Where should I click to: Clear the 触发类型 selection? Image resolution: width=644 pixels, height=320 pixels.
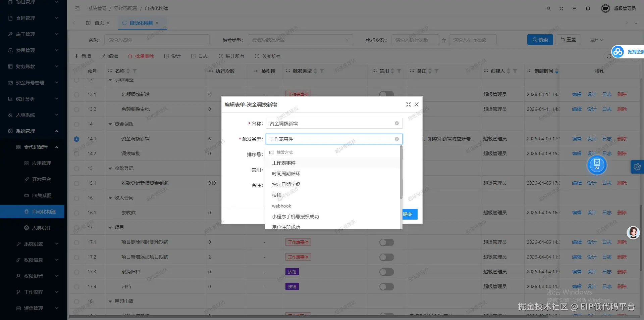click(x=397, y=139)
